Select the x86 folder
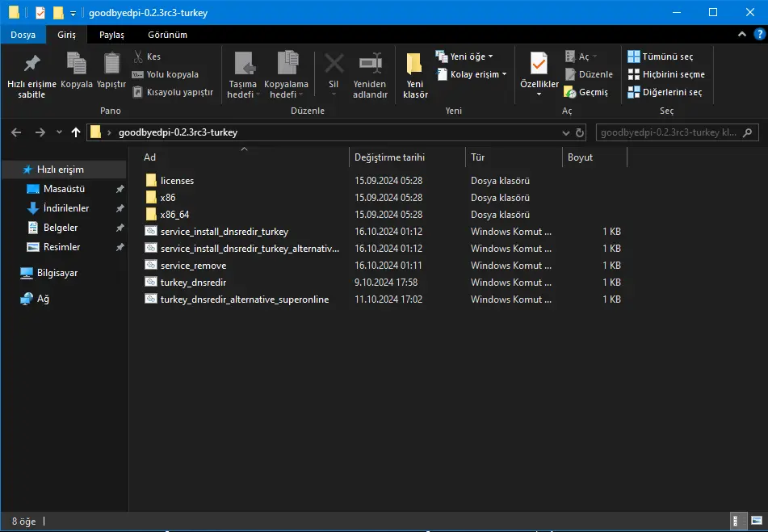Viewport: 768px width, 532px height. pos(167,198)
